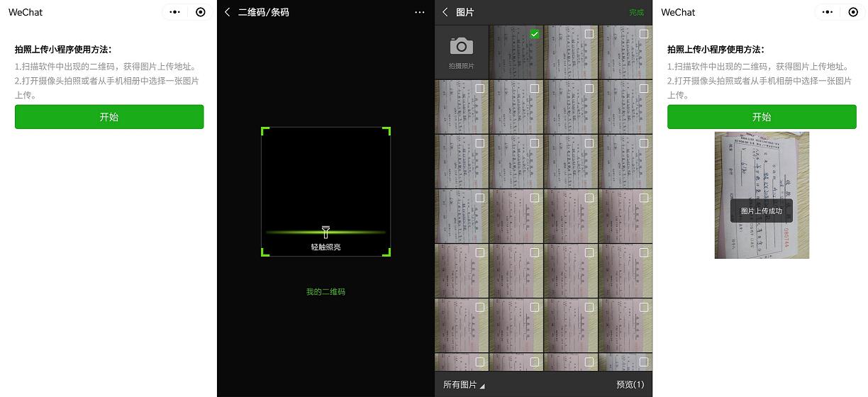Viewport: 868px width, 397px height.
Task: Check the photo right of the selected one
Action: (589, 34)
